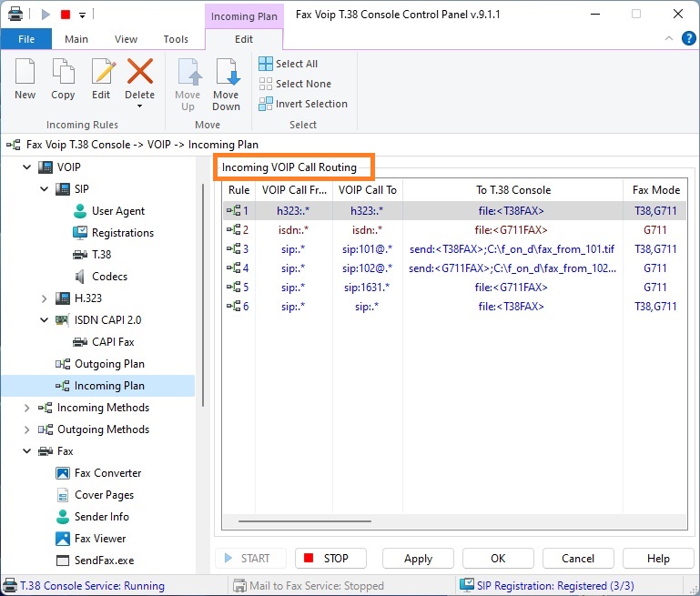Select SendFax.exe in the tree
Image resolution: width=700 pixels, height=596 pixels.
(x=95, y=561)
